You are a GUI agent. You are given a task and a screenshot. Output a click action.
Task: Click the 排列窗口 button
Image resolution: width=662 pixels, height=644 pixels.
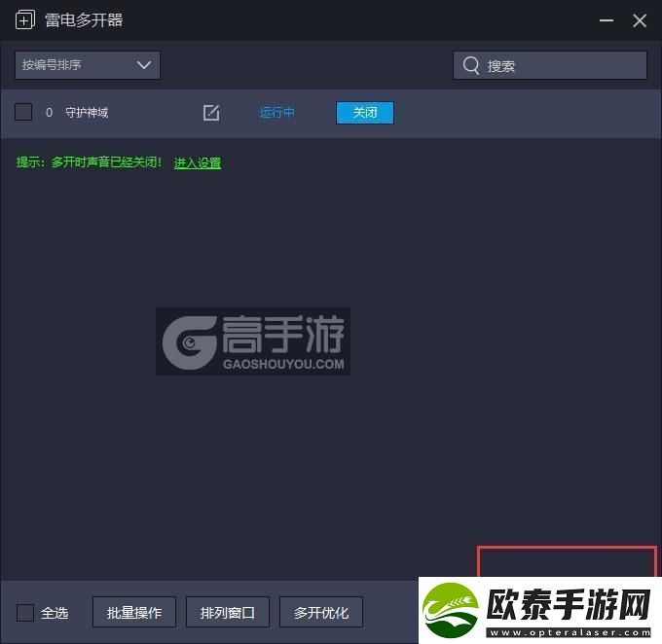click(228, 612)
